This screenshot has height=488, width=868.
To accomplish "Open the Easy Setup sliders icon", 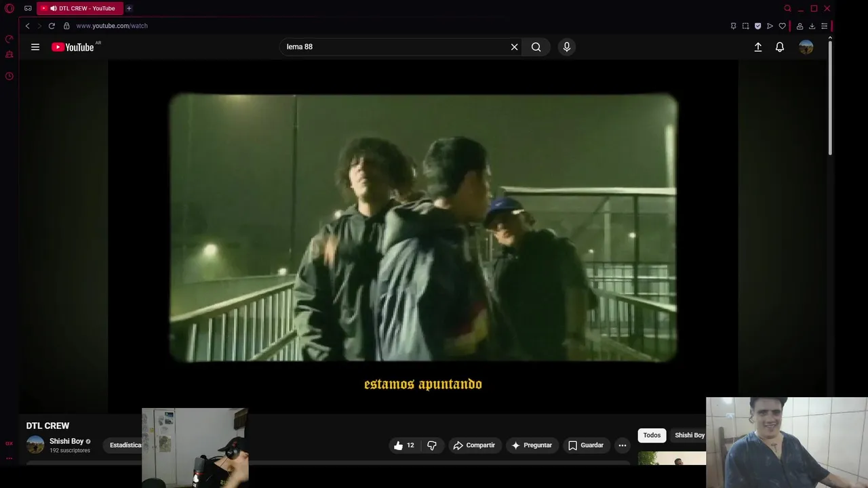I will (x=824, y=26).
